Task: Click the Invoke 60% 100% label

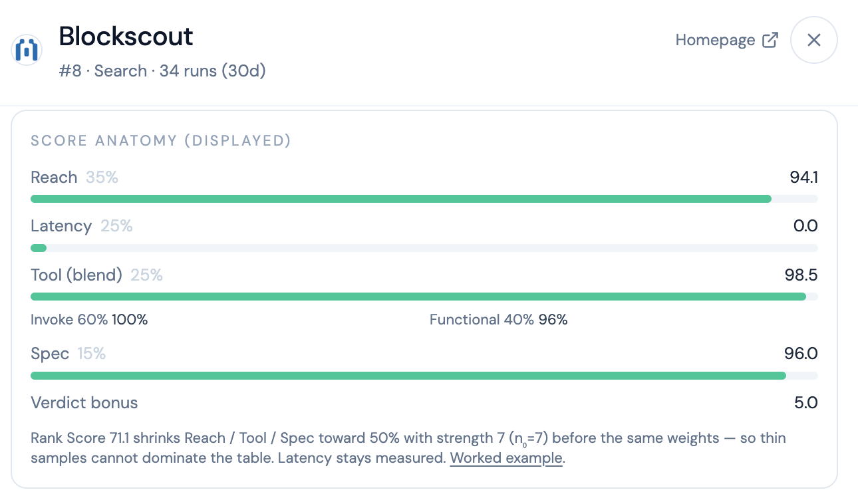Action: click(x=89, y=320)
